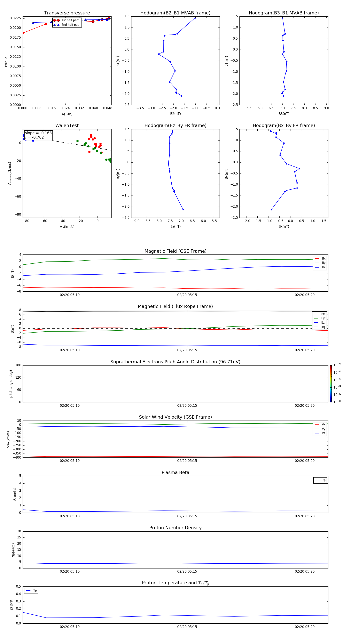Click the 'Bz' legend entry in GSE plot
Viewport: 351px width, 644px height.
320,267
